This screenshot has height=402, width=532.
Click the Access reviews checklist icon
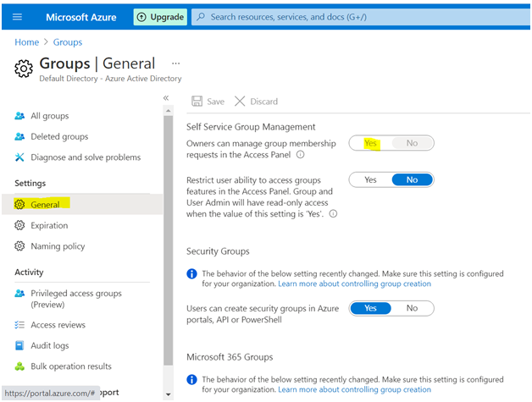click(19, 325)
